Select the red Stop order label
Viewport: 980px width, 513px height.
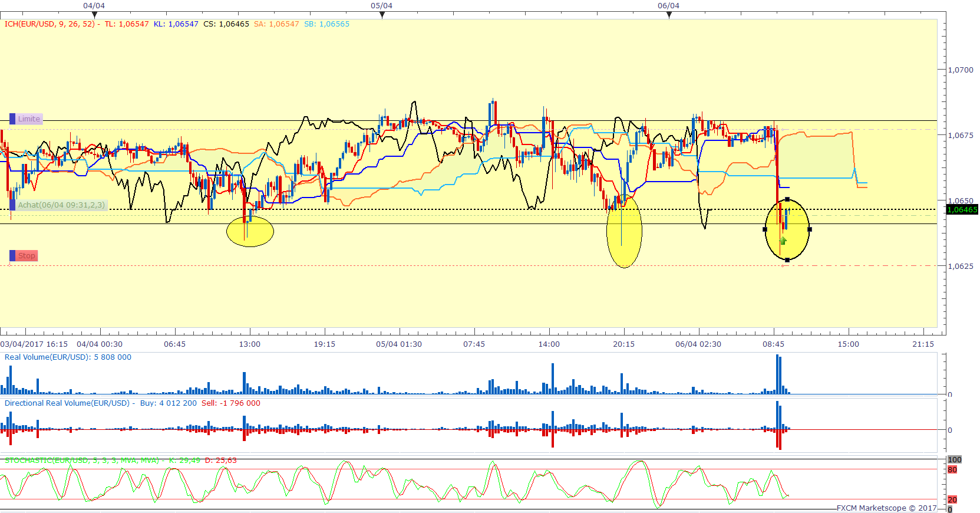pos(26,256)
